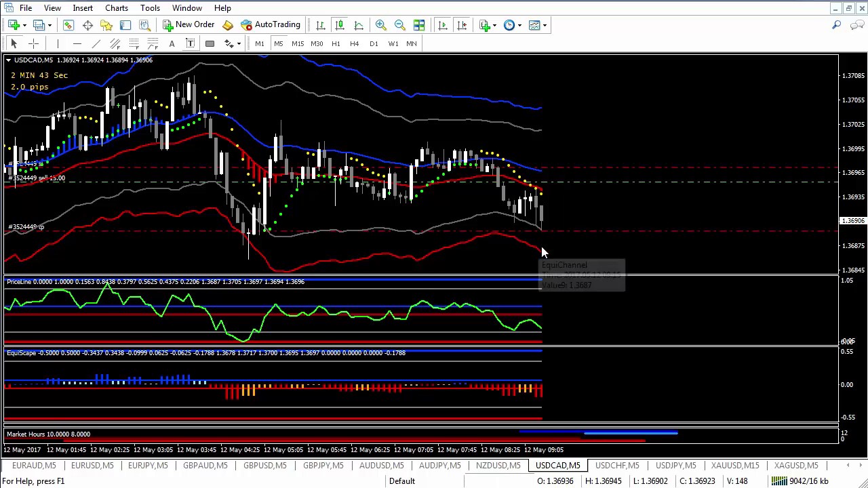
Task: Switch to candlestick chart display
Action: (x=340, y=25)
